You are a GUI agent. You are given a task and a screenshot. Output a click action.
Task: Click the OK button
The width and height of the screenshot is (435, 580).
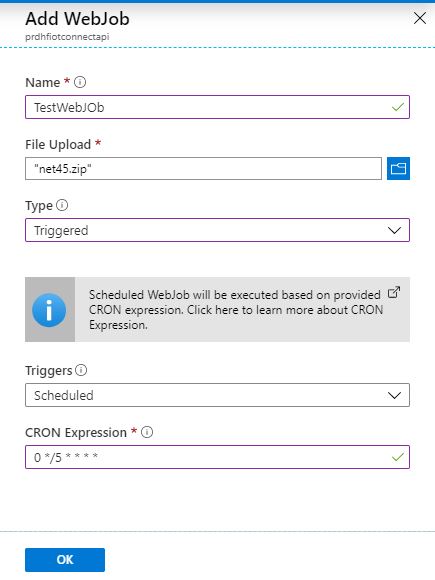point(65,560)
